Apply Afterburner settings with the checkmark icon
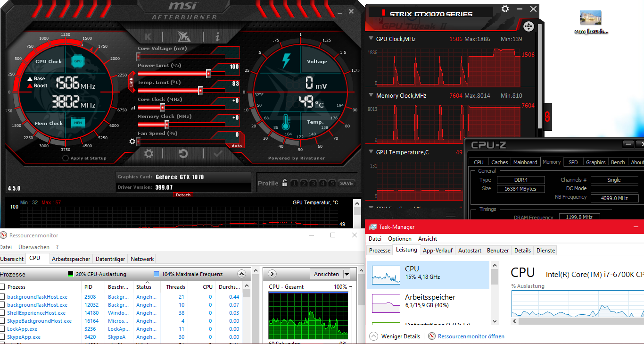This screenshot has width=644, height=344. 218,153
